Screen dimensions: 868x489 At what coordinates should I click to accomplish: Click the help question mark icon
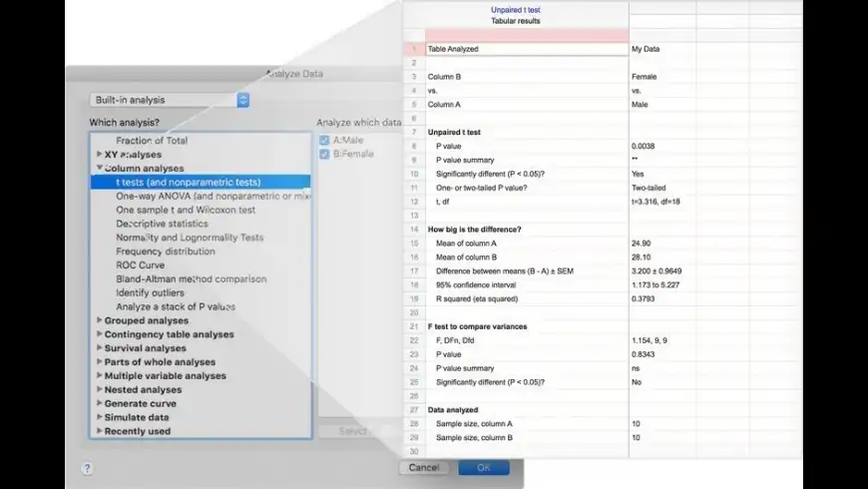point(87,468)
